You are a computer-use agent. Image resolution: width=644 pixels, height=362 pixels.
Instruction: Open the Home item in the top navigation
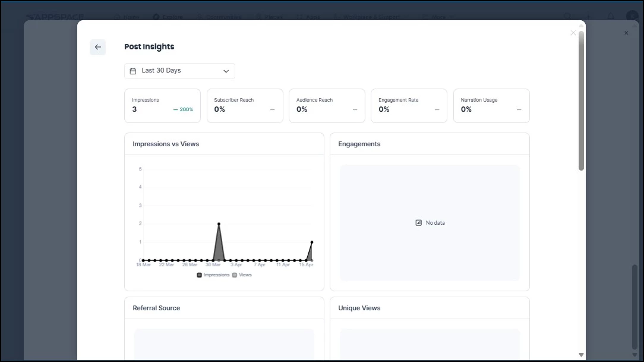click(127, 17)
